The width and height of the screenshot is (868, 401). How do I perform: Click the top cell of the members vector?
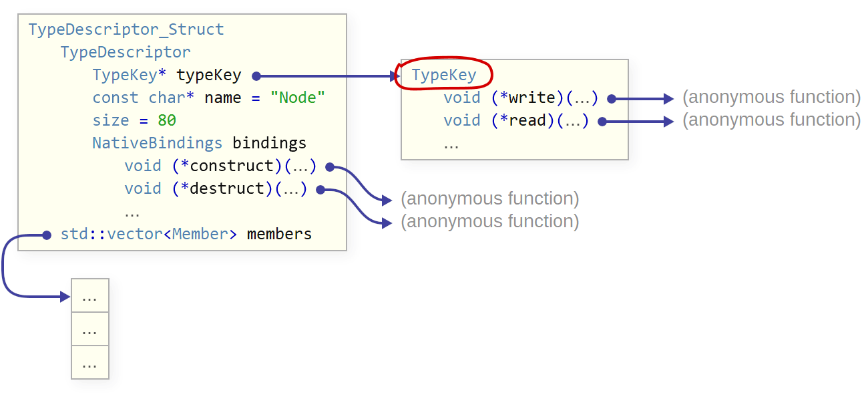point(89,296)
